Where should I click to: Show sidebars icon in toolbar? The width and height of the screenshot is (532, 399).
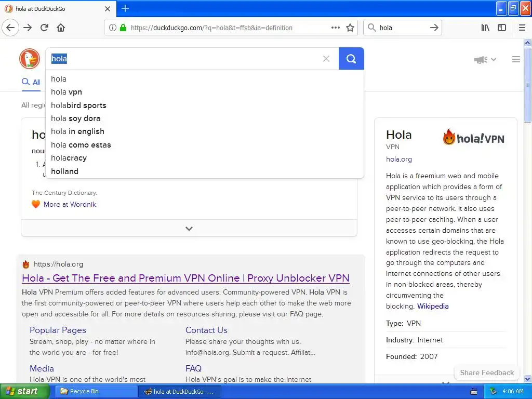502,28
